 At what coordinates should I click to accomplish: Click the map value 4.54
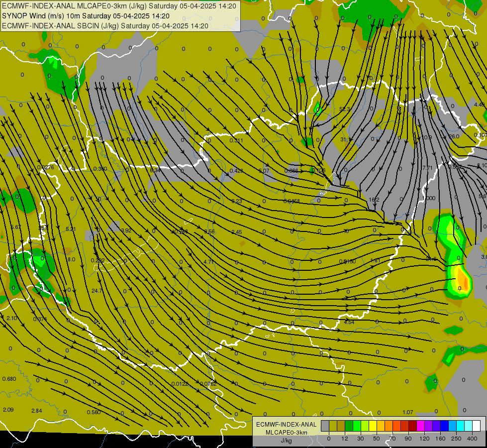pos(349,322)
